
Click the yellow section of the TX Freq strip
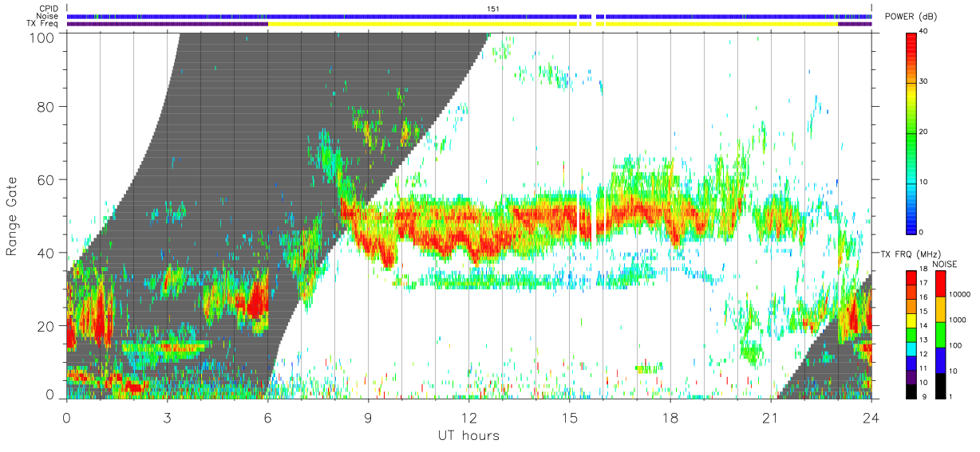(552, 24)
